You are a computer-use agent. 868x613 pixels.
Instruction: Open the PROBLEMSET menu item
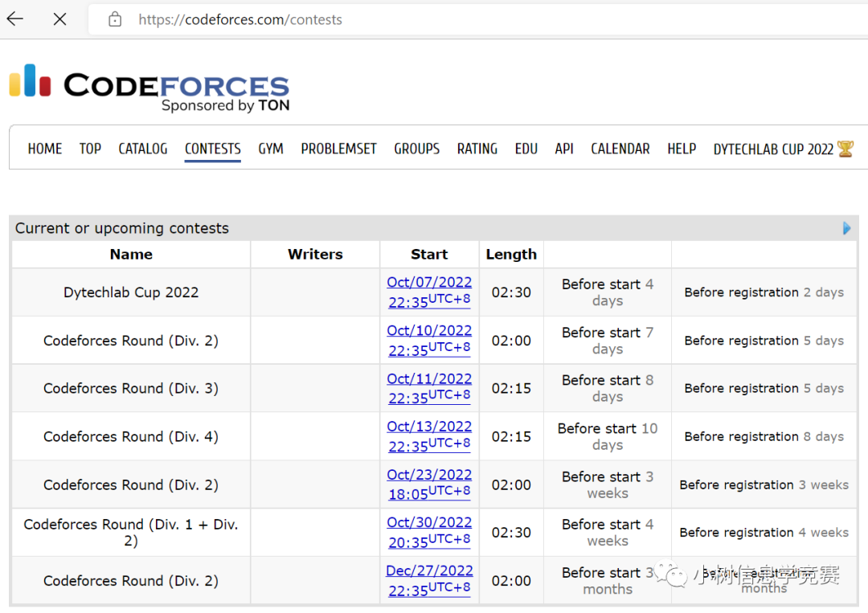click(x=339, y=149)
